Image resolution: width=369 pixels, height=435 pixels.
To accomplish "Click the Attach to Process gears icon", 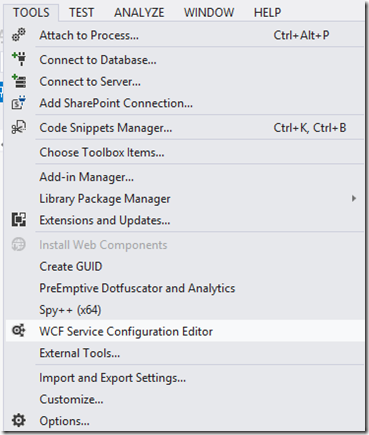I will coord(19,35).
